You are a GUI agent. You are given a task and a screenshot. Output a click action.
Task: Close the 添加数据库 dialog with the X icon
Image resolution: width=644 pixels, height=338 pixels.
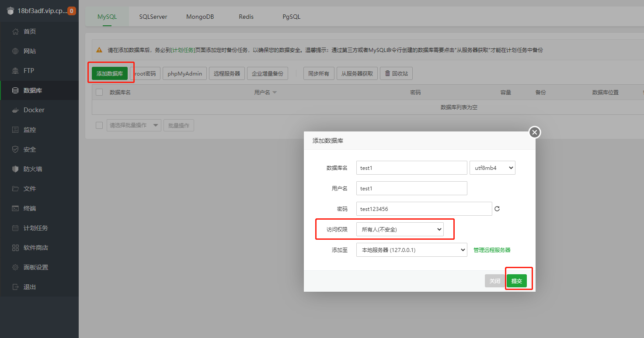point(535,132)
